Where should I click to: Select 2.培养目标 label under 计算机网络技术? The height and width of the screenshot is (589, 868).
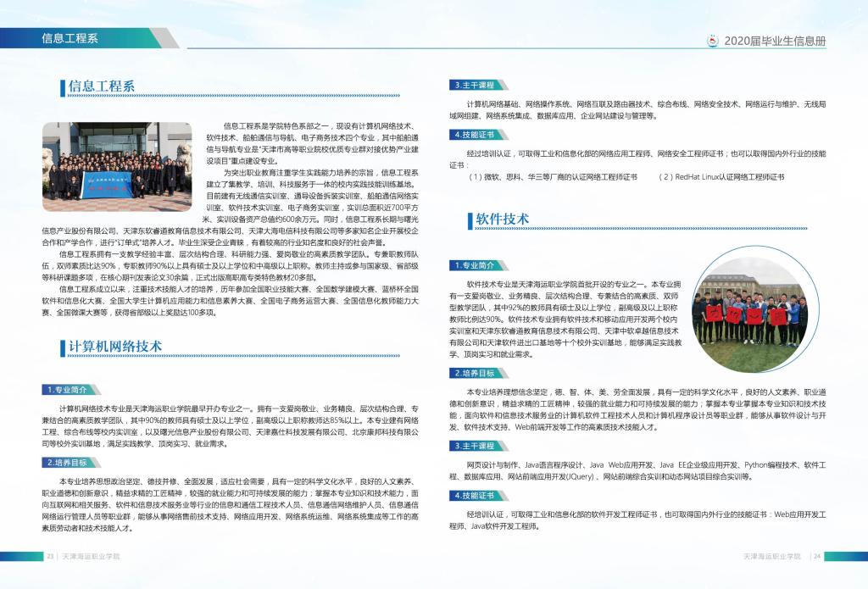tap(67, 462)
